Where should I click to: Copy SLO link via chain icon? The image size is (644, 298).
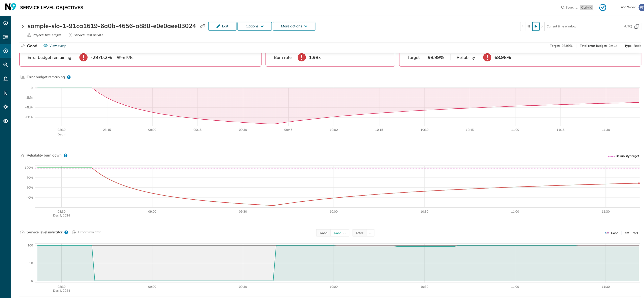pos(203,26)
